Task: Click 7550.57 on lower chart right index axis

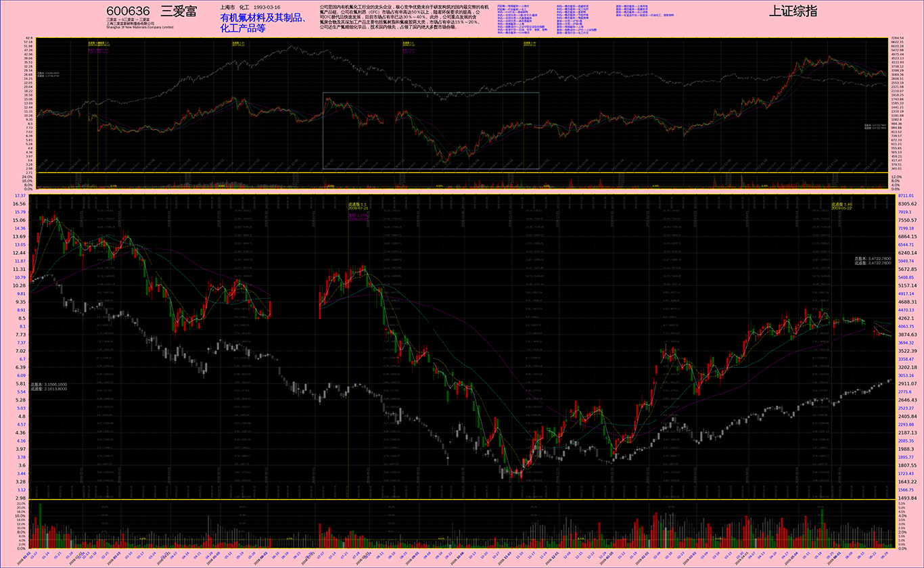Action: point(908,220)
